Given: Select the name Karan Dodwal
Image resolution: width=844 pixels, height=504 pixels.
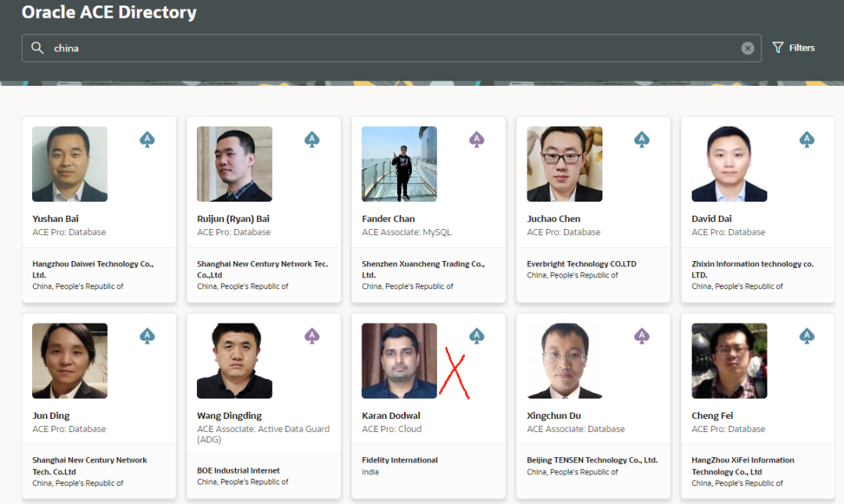Looking at the screenshot, I should point(391,416).
